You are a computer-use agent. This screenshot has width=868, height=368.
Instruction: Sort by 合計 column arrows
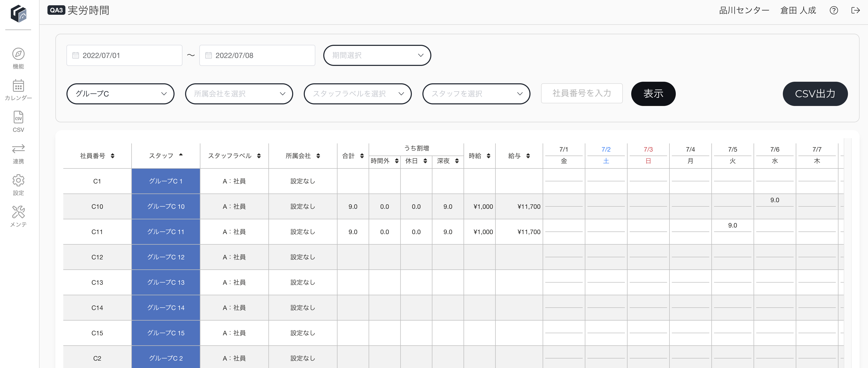click(362, 156)
